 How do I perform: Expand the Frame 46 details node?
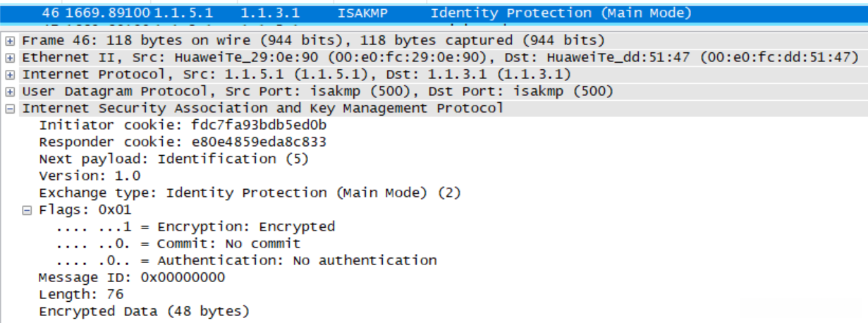pos(10,40)
